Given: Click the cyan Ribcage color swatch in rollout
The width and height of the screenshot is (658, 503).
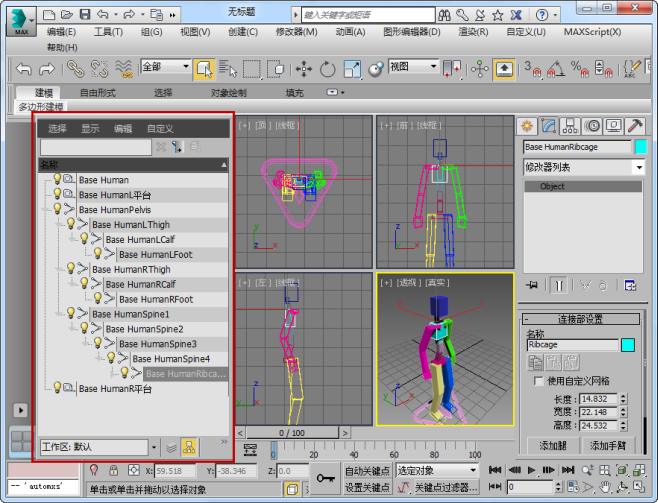Looking at the screenshot, I should [x=628, y=345].
